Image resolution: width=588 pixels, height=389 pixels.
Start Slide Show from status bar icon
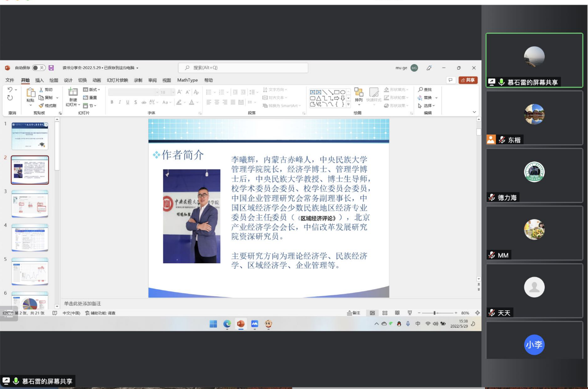(x=409, y=313)
